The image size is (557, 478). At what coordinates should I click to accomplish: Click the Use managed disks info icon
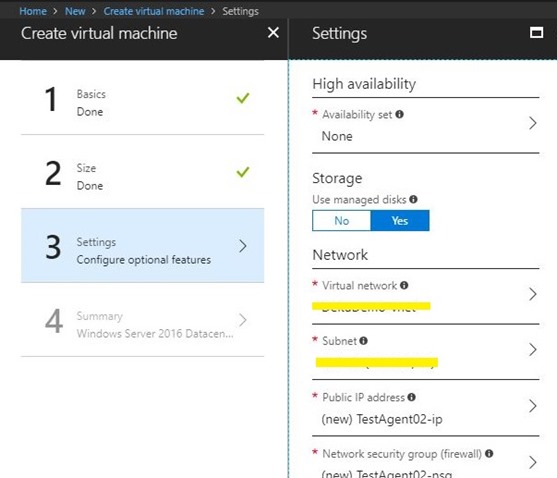coord(413,199)
